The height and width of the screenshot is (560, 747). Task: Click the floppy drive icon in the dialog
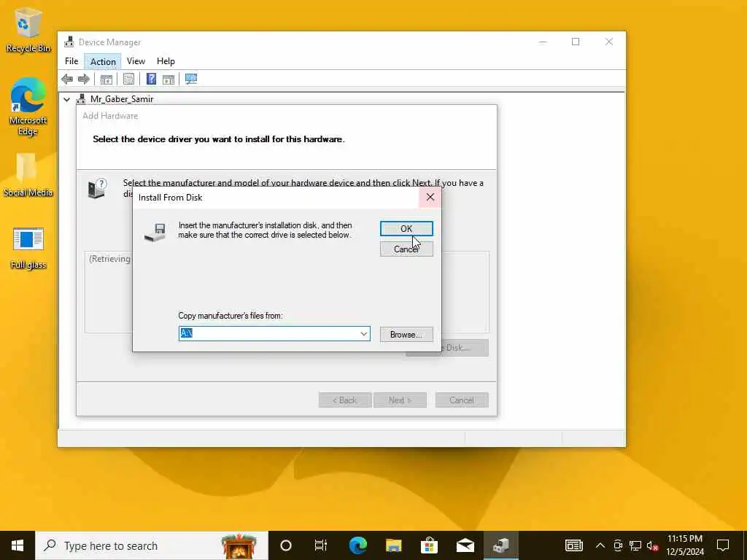[156, 232]
